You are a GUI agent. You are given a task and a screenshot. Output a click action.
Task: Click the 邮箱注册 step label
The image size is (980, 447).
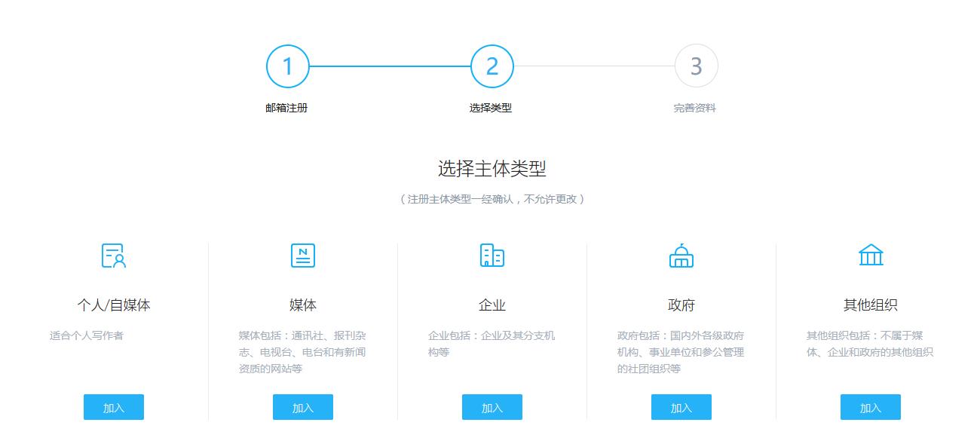(x=286, y=108)
